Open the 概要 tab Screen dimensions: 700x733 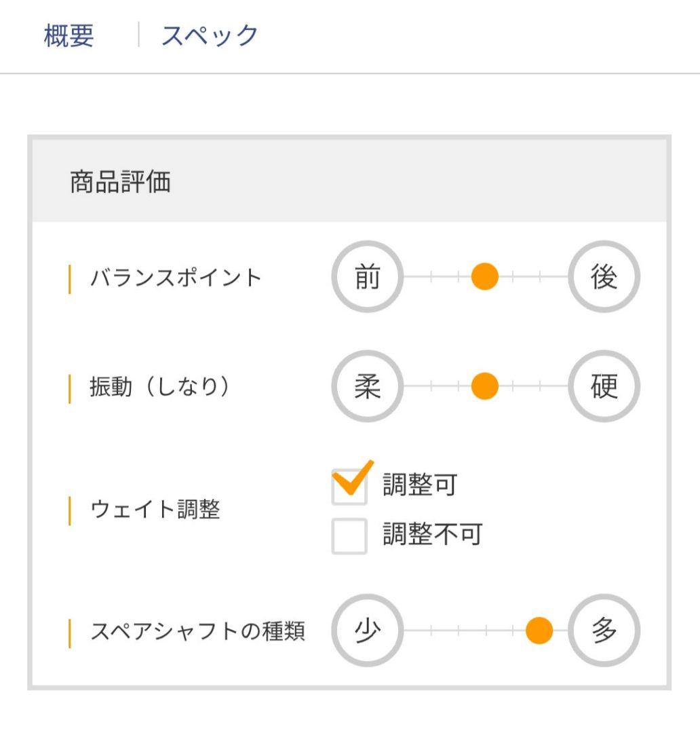coord(69,35)
